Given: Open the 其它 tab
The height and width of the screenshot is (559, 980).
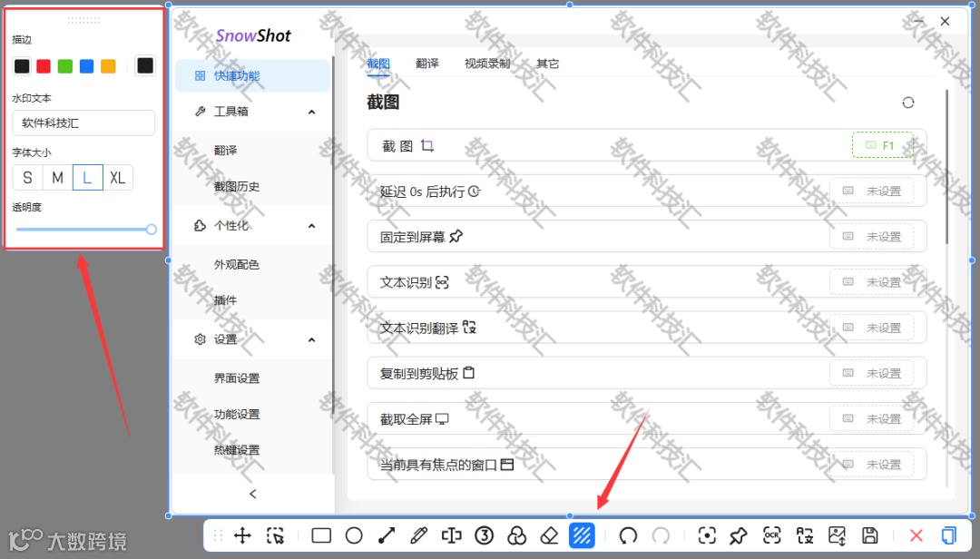Looking at the screenshot, I should coord(547,64).
